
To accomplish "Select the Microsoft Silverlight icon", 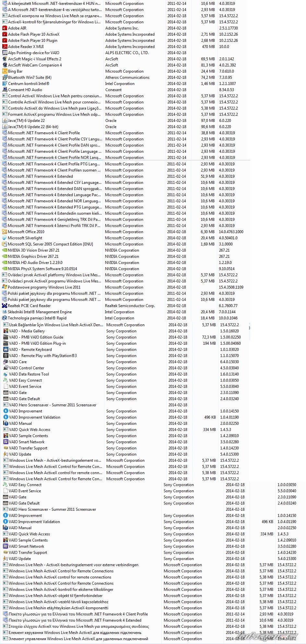I will (x=5, y=238).
